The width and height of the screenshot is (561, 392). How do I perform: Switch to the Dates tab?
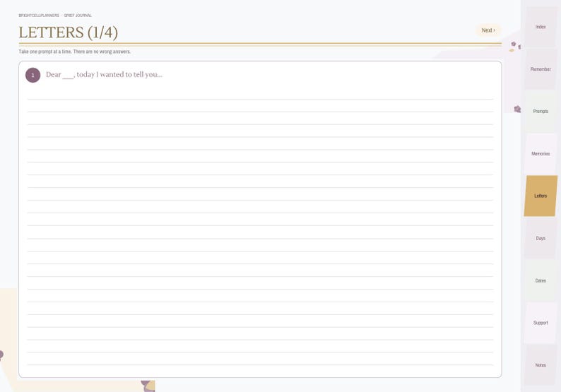[541, 280]
